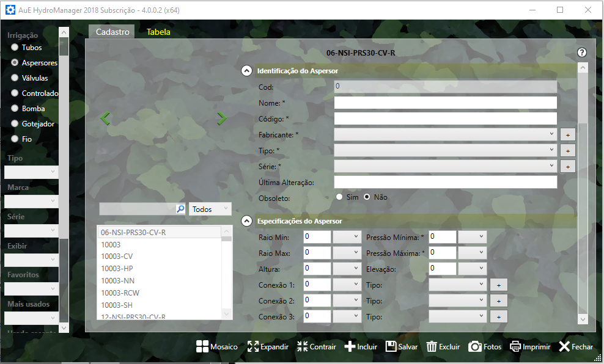This screenshot has height=364, width=604.
Task: Open the Todos filter dropdown
Action: 210,209
